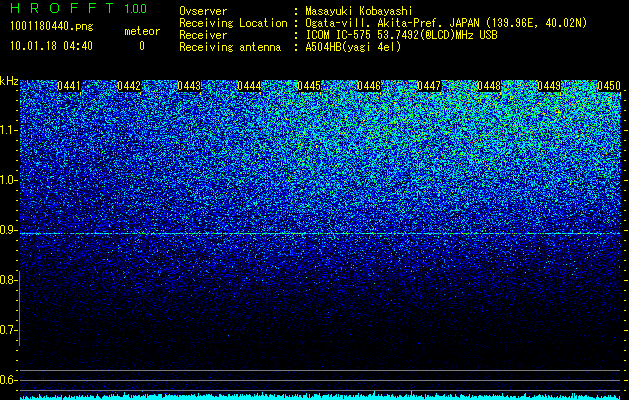Click the HROFFT 1.0.0 title text
Image resolution: width=629 pixels, height=400 pixels.
(x=79, y=8)
